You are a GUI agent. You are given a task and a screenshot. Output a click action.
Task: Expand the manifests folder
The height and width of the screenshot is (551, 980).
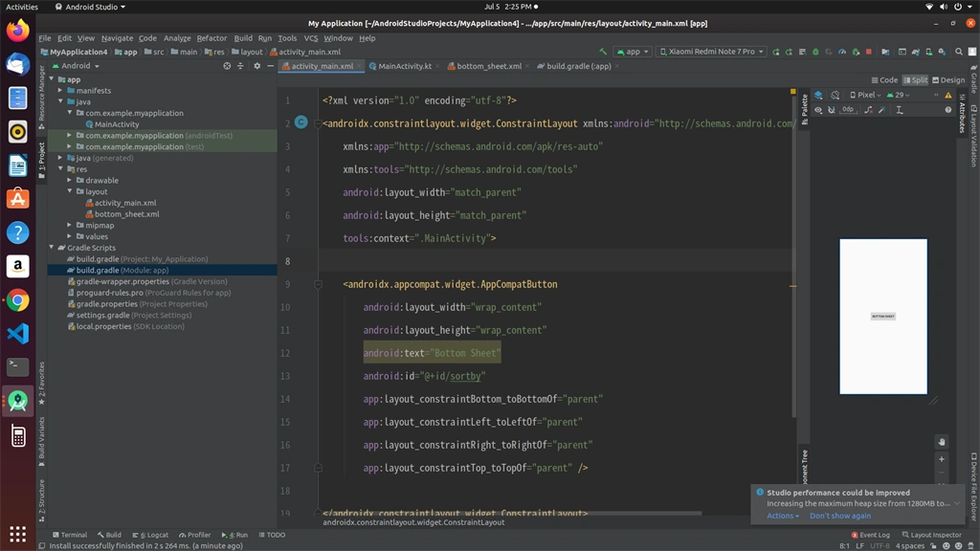60,91
